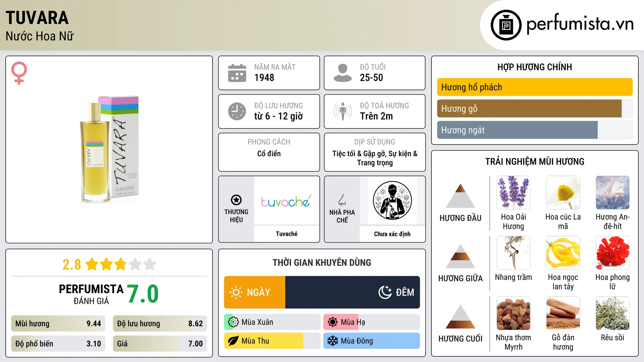Click the autumn leaf icon for Mùa Thu
Viewport: 644px width, 362px height.
[233, 341]
